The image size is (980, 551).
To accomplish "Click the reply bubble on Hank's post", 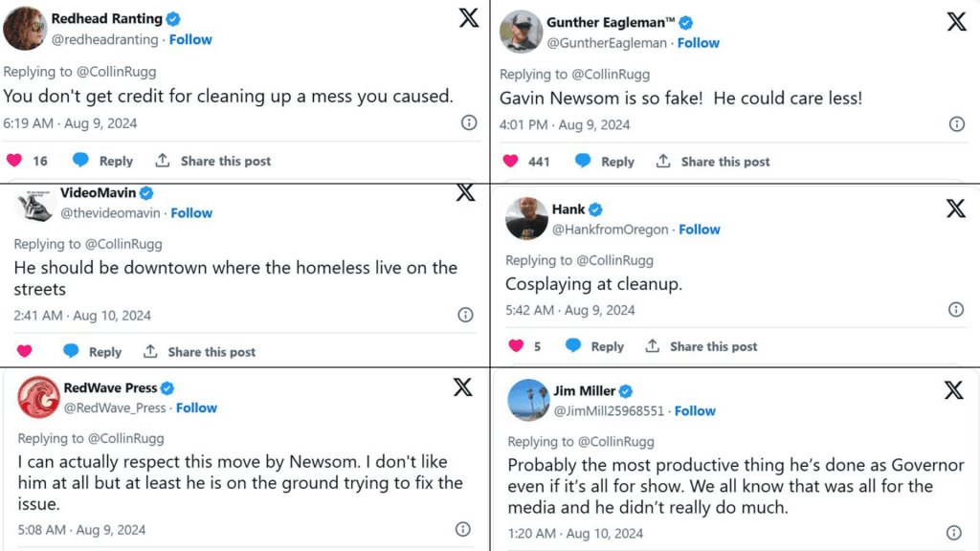I will pyautogui.click(x=573, y=346).
